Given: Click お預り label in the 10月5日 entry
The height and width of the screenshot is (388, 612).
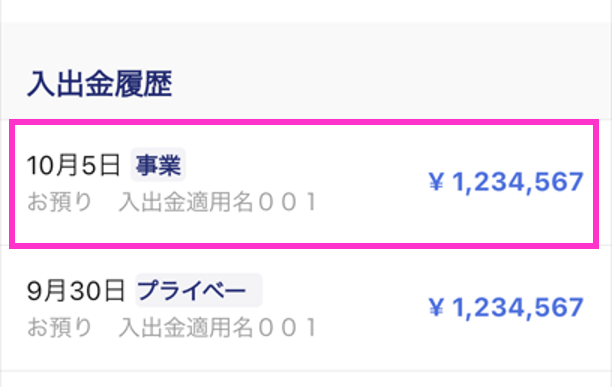Looking at the screenshot, I should 59,202.
